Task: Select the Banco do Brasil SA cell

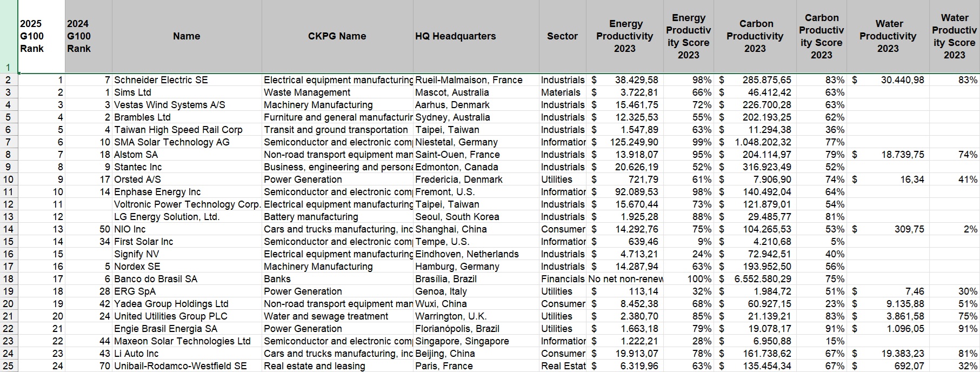Action: tap(187, 279)
